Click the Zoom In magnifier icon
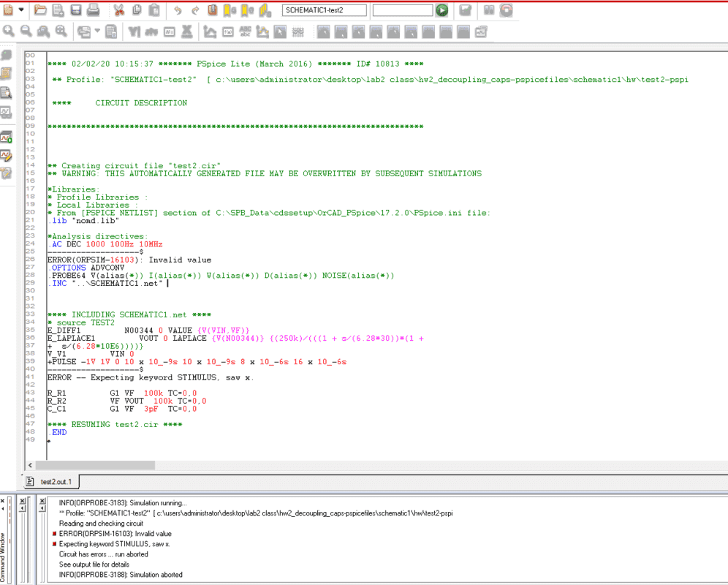Image resolution: width=728 pixels, height=585 pixels. click(8, 31)
